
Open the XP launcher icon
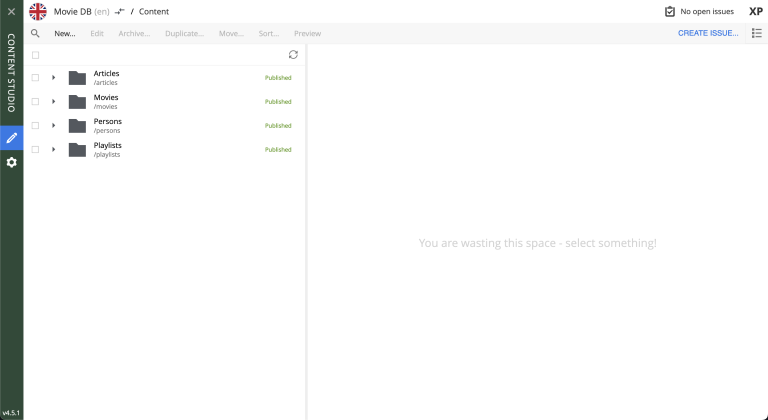(756, 12)
